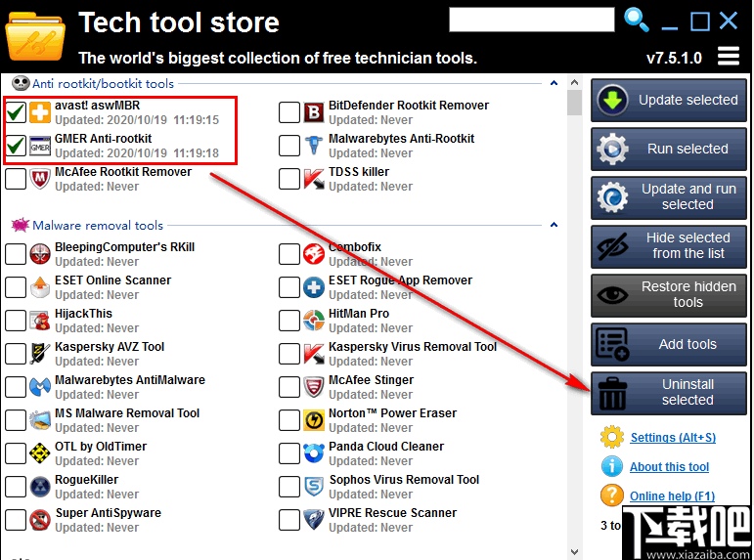Image resolution: width=754 pixels, height=560 pixels.
Task: Click the HijackThis icon
Action: (x=40, y=321)
